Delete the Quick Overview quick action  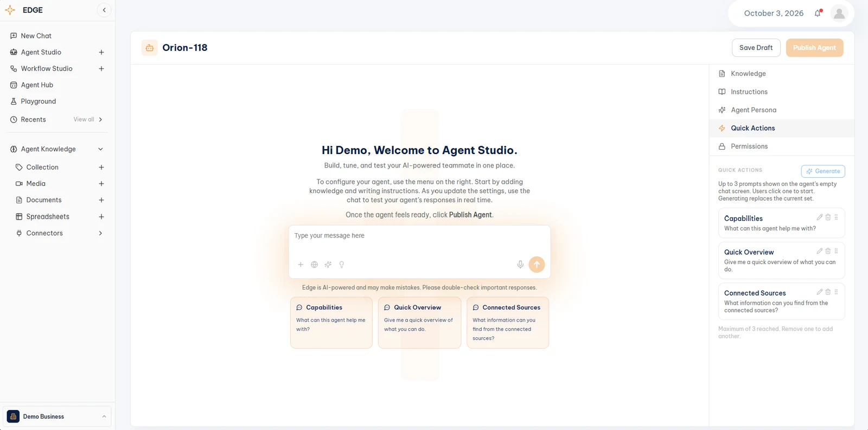[x=828, y=251]
